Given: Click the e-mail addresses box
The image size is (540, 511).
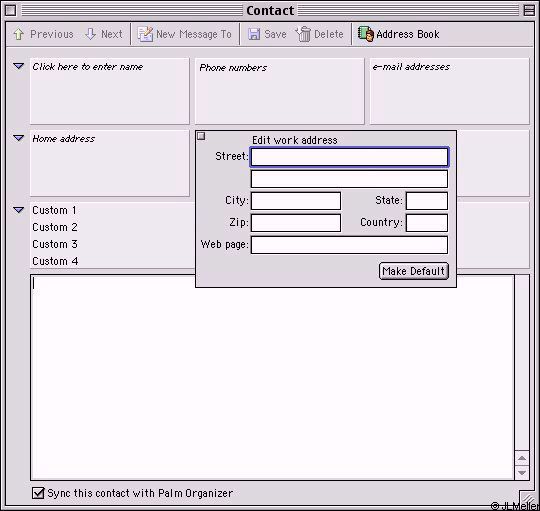Looking at the screenshot, I should [449, 91].
